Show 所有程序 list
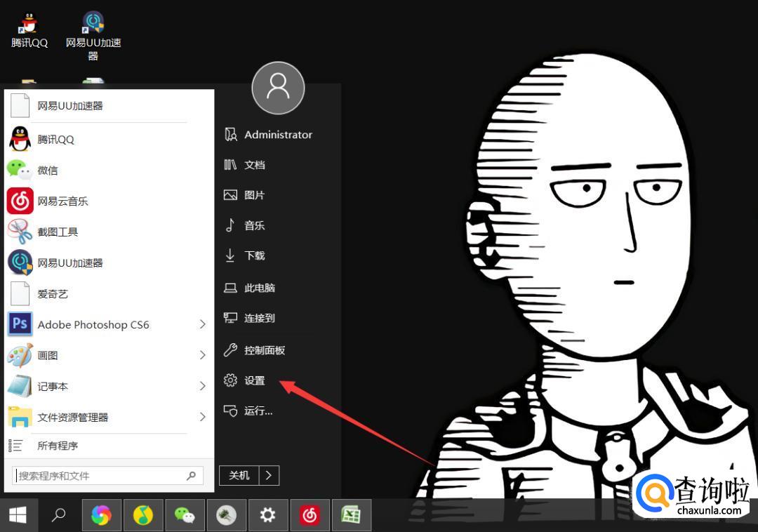Screen dimensions: 758x532 tap(58, 446)
